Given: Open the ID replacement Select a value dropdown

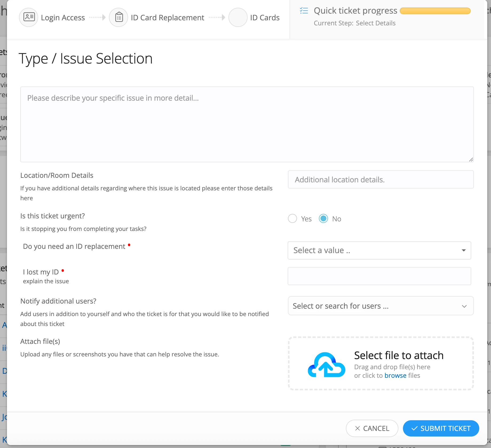Looking at the screenshot, I should [379, 250].
